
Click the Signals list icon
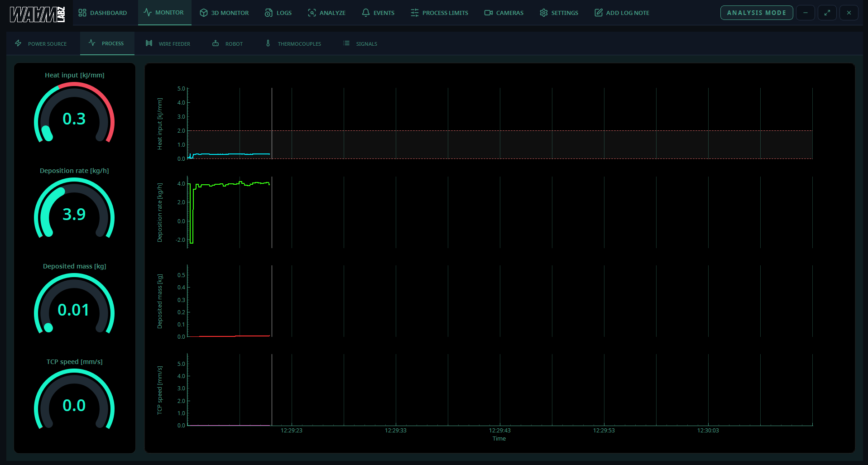(346, 43)
